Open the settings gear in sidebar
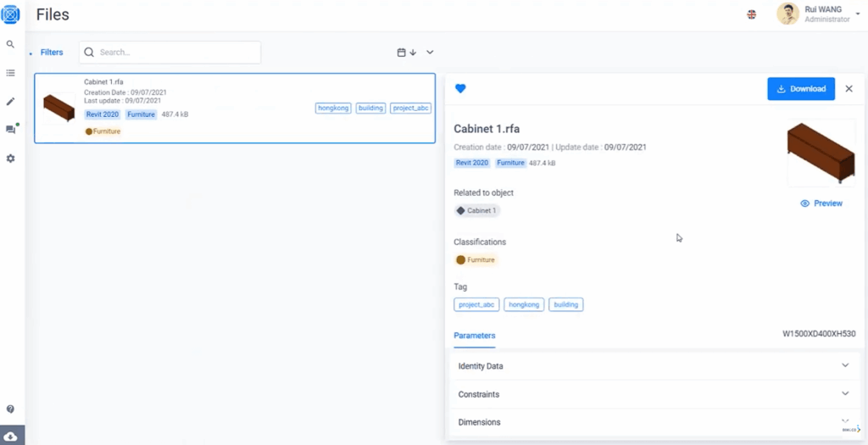This screenshot has width=868, height=445. pyautogui.click(x=10, y=159)
